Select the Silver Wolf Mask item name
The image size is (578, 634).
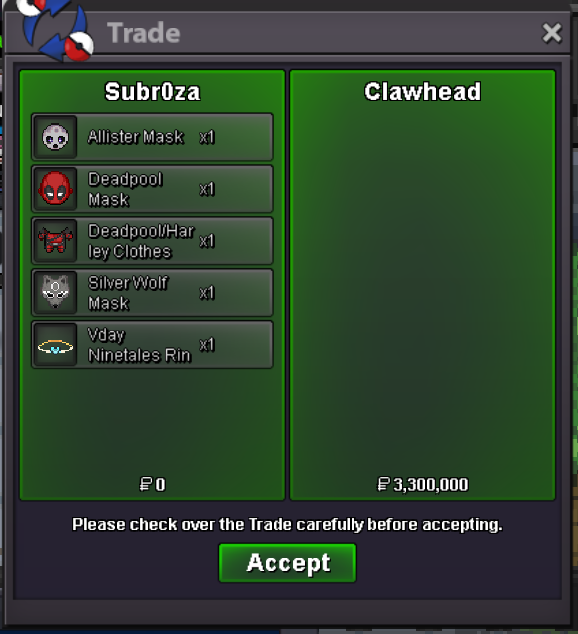(128, 293)
